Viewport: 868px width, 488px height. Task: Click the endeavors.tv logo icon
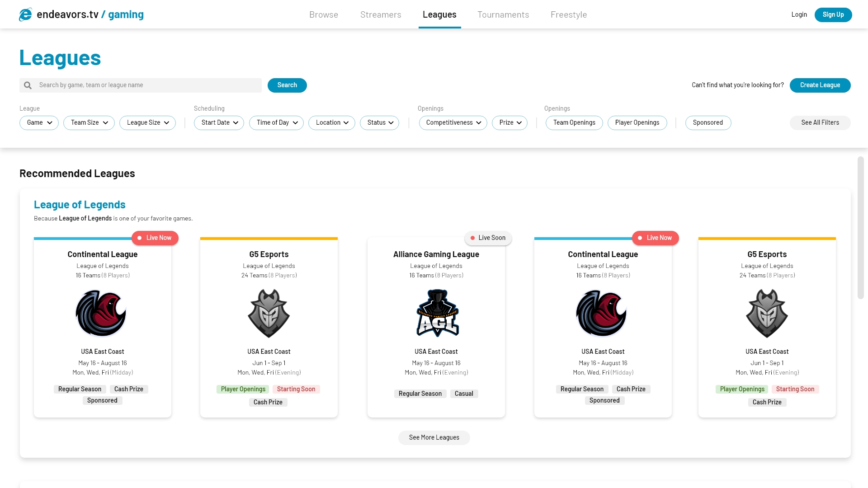(x=25, y=14)
